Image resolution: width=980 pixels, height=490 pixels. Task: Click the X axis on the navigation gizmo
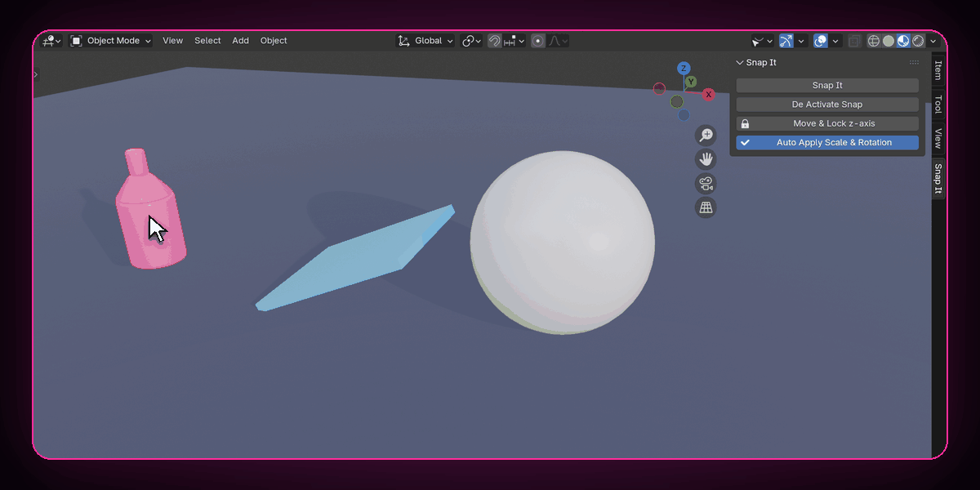pyautogui.click(x=709, y=95)
